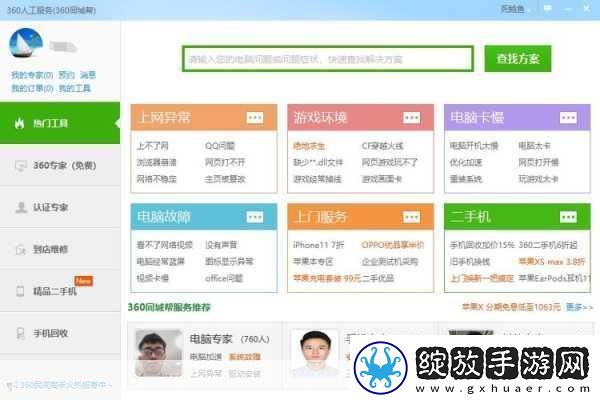The image size is (600, 400).
Task: Open more options on 电脑故障 card
Action: [255, 217]
